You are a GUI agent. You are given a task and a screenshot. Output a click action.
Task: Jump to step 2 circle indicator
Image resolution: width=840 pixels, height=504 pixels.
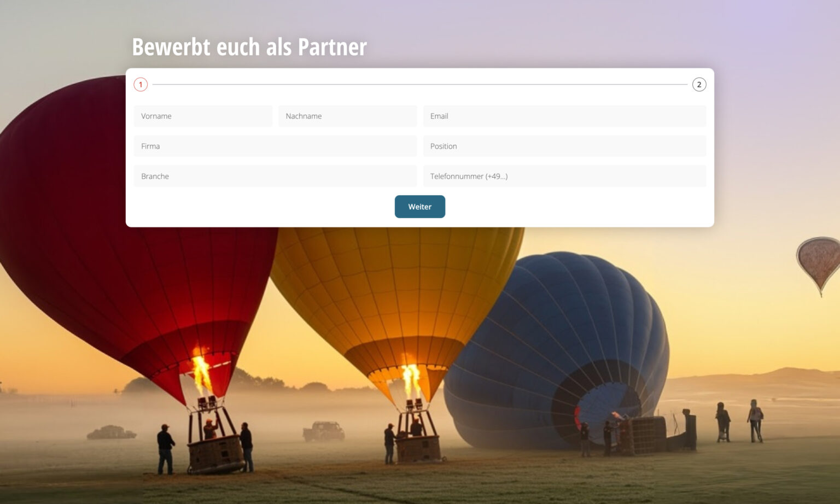tap(699, 85)
